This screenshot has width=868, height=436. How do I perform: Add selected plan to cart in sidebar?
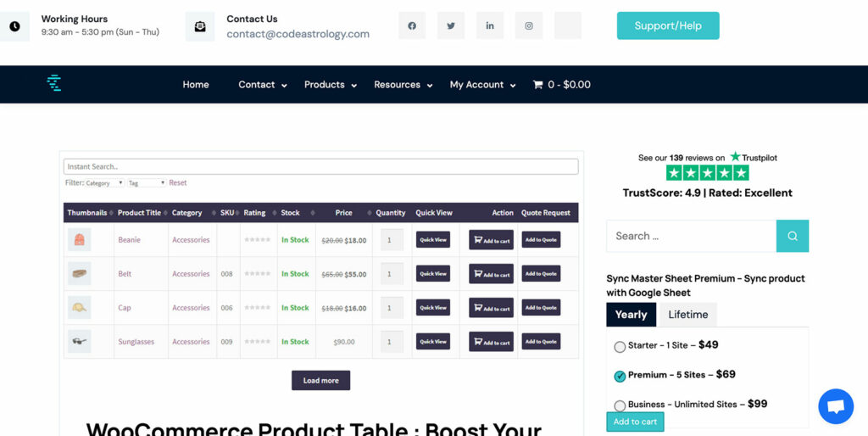pos(635,422)
